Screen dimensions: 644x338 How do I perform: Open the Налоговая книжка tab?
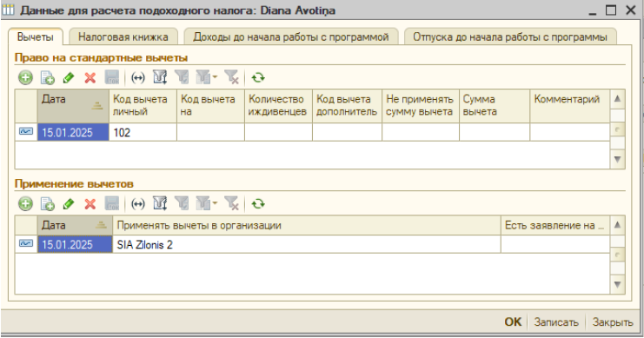tap(123, 37)
